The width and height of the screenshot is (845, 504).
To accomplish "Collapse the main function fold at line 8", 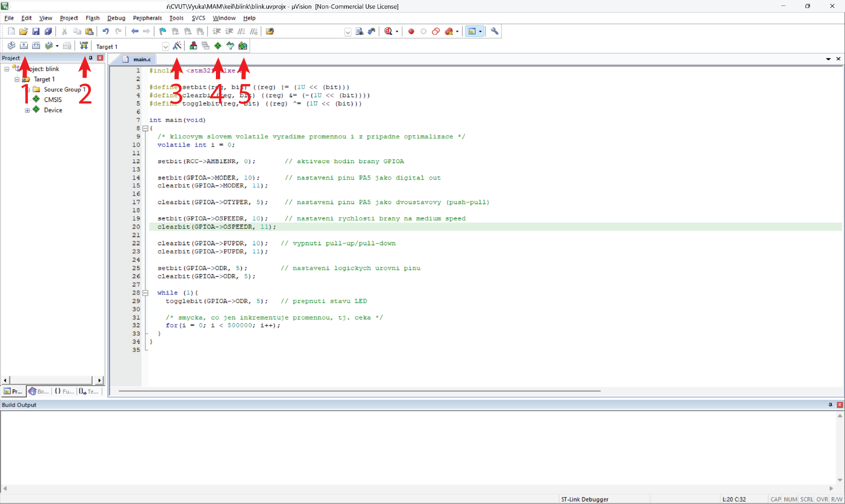I will pos(145,128).
